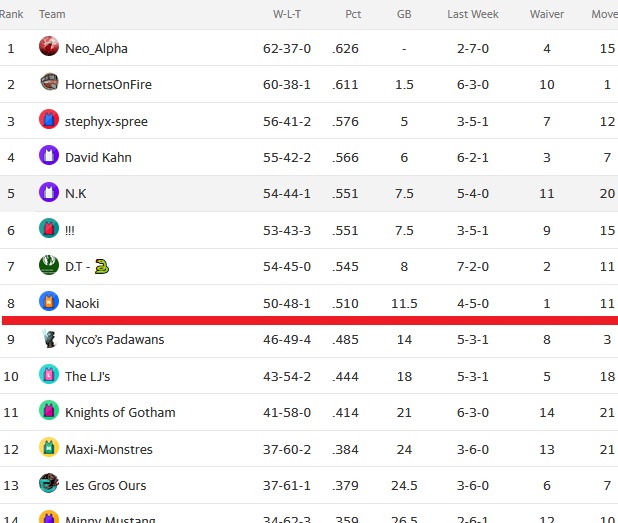Click Neo_Alpha's red team logo
618x523 pixels.
point(49,46)
